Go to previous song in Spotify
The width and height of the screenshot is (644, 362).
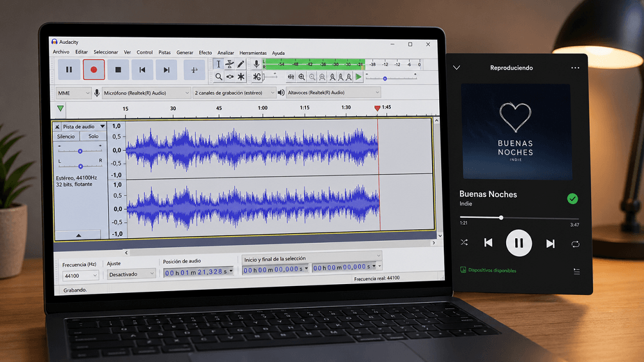point(488,243)
